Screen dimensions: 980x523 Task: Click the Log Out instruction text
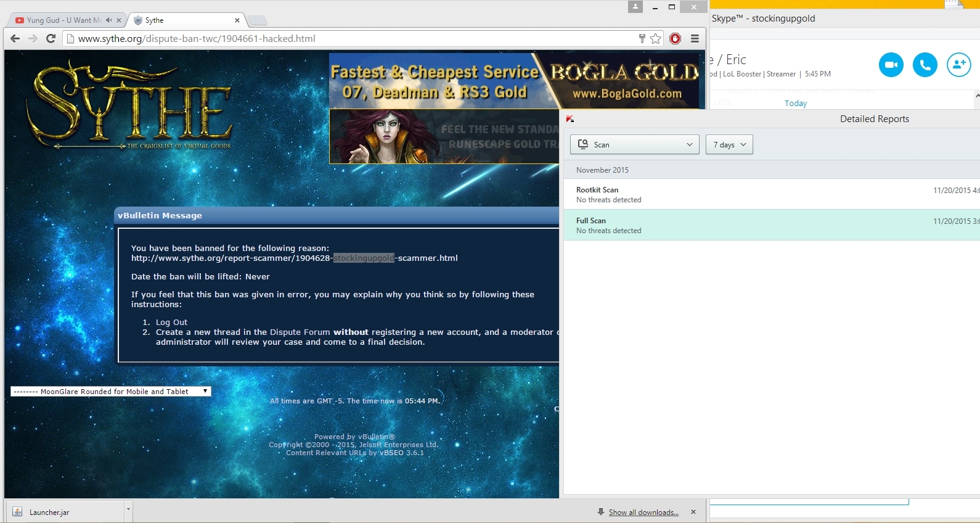[x=171, y=322]
